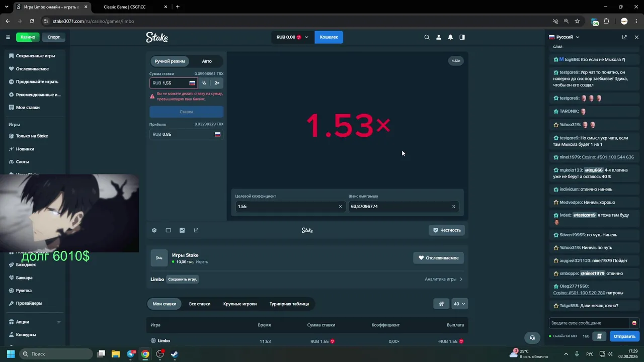Image resolution: width=644 pixels, height=362 pixels.
Task: Pop out the Limbo game window
Action: (196, 230)
